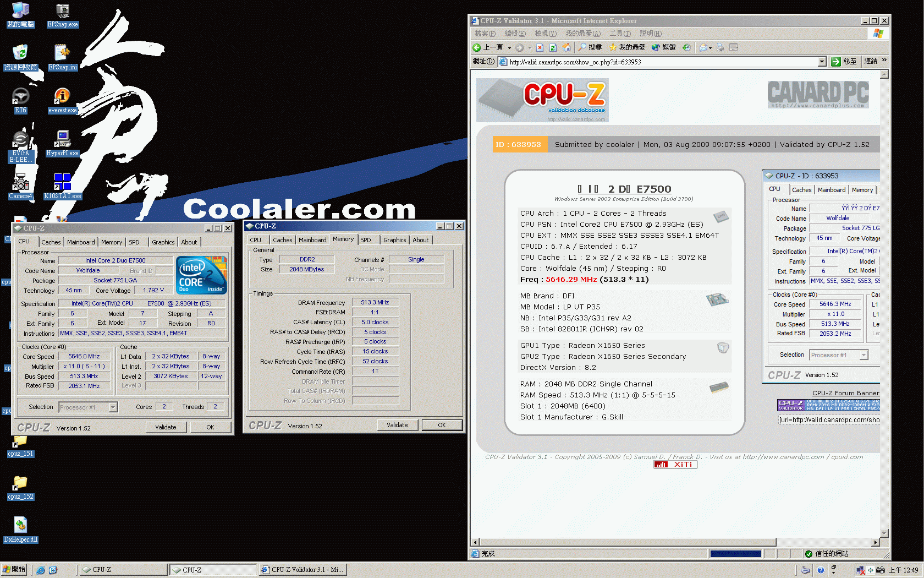924x578 pixels.
Task: Select the cpuz_151 folder icon
Action: click(20, 447)
